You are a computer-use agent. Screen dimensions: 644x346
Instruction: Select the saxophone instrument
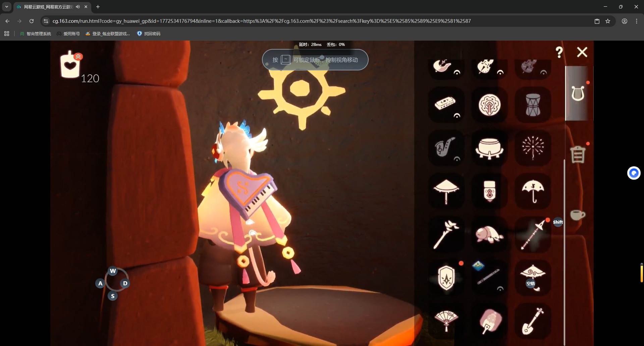446,148
